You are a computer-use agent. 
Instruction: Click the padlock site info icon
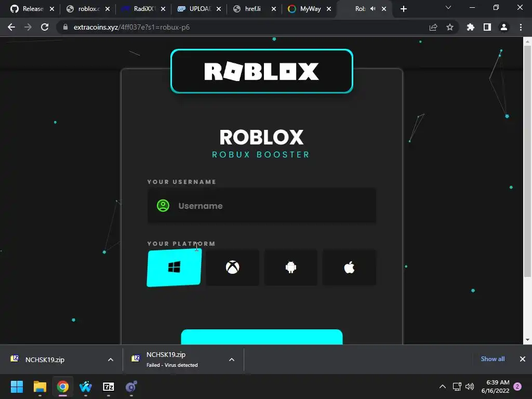(x=65, y=27)
